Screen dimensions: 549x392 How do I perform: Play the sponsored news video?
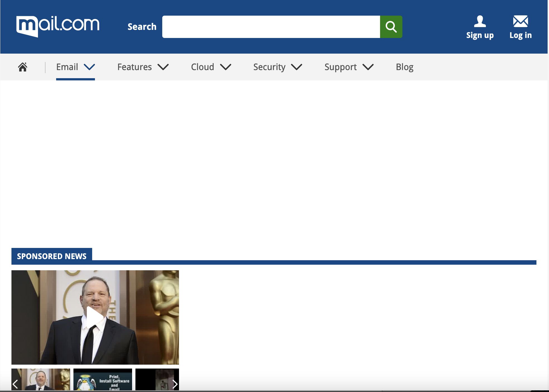tap(95, 317)
